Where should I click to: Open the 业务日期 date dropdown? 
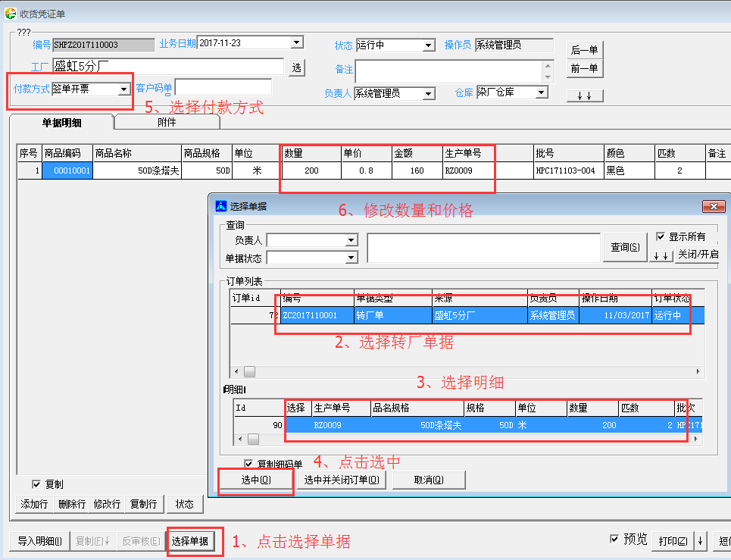pos(296,42)
